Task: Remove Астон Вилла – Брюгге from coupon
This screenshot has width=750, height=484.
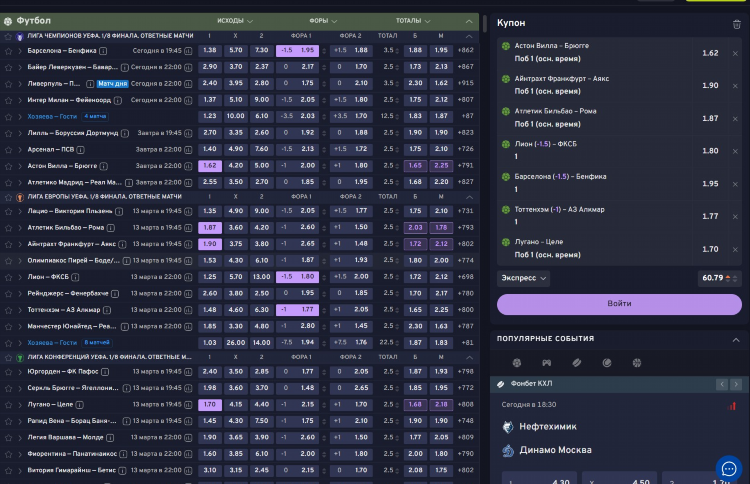Action: click(x=735, y=53)
